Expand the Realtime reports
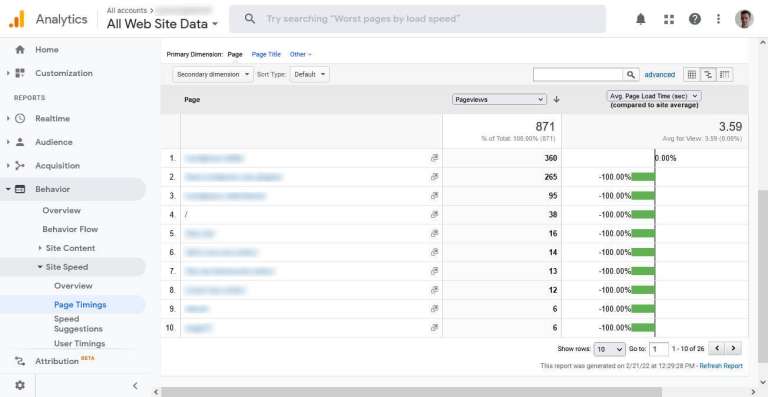The width and height of the screenshot is (768, 397). click(x=8, y=118)
